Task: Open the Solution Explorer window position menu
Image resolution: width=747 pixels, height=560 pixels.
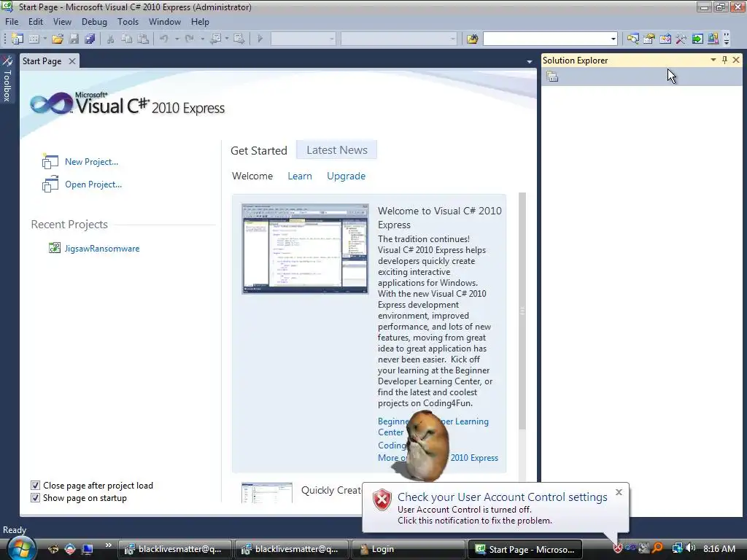Action: pyautogui.click(x=713, y=60)
